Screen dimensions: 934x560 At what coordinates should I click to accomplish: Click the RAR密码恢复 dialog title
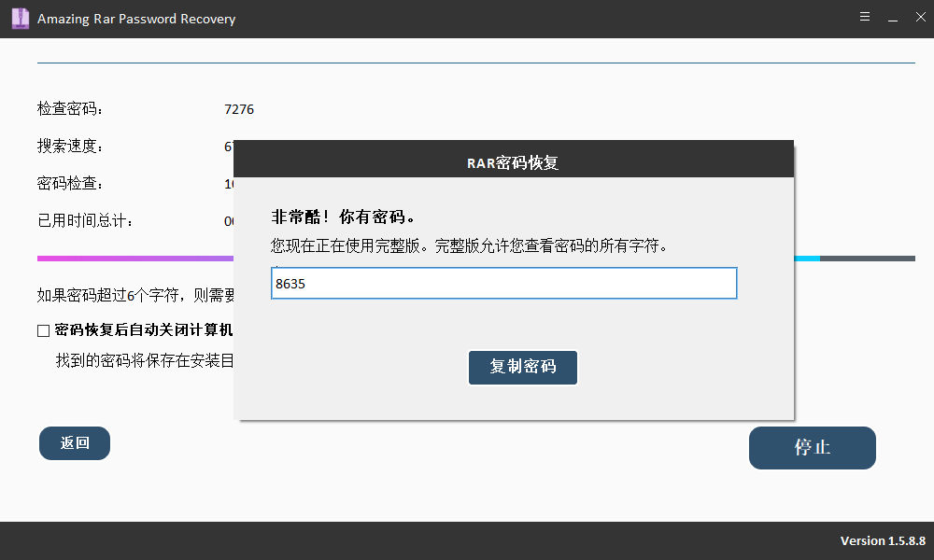pos(513,162)
